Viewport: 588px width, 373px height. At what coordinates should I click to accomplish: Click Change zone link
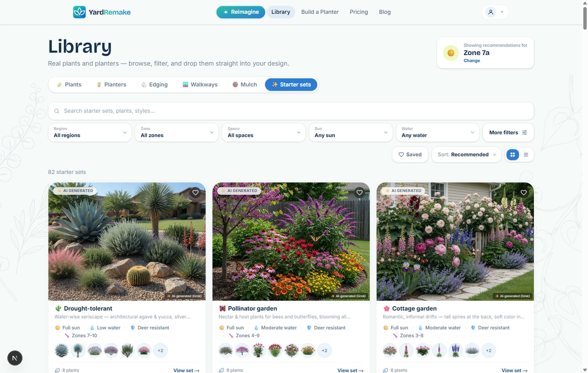coord(472,61)
